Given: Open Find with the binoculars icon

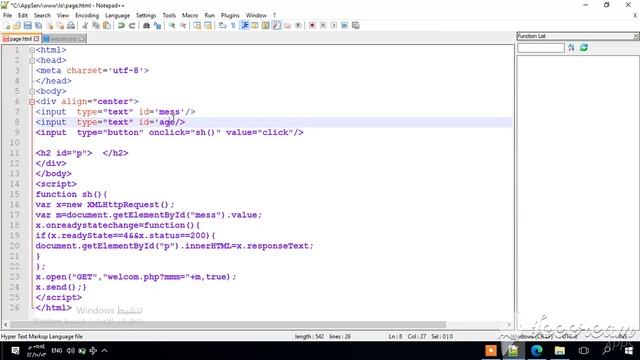Looking at the screenshot, I should (146, 26).
